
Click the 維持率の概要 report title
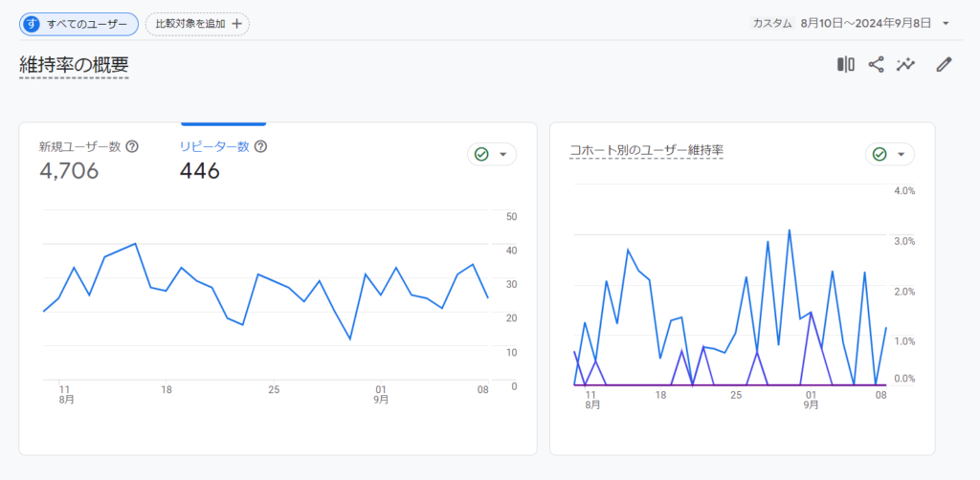pos(74,65)
